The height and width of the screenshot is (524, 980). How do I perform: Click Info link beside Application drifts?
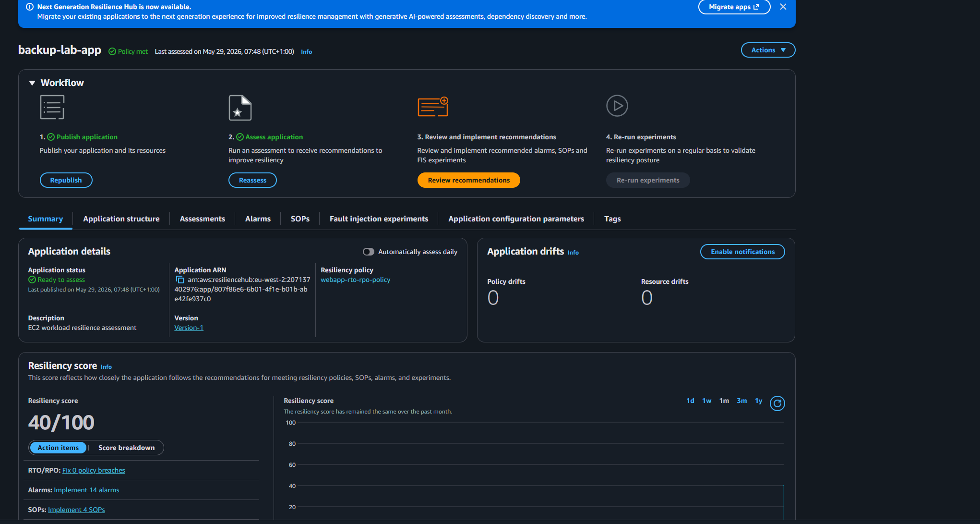573,253
